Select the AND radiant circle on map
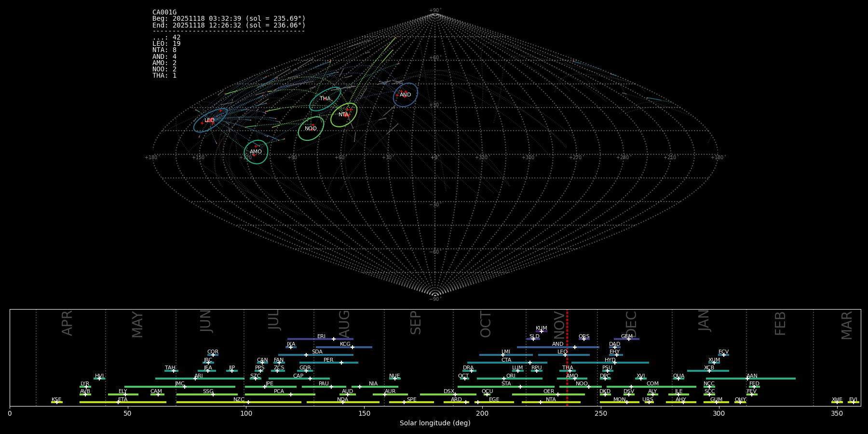 (405, 95)
